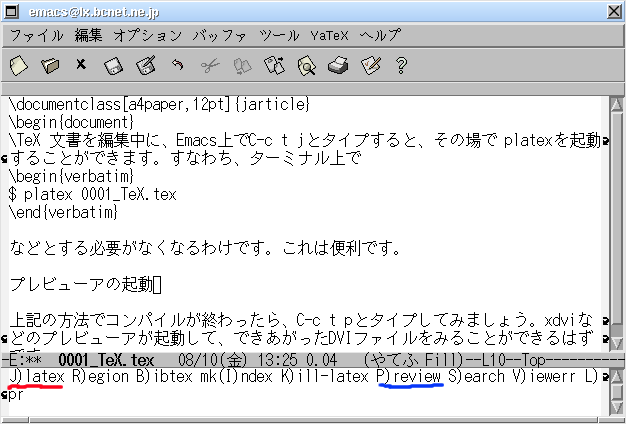626x424 pixels.
Task: Click the \begin{document} line
Action: pos(71,123)
